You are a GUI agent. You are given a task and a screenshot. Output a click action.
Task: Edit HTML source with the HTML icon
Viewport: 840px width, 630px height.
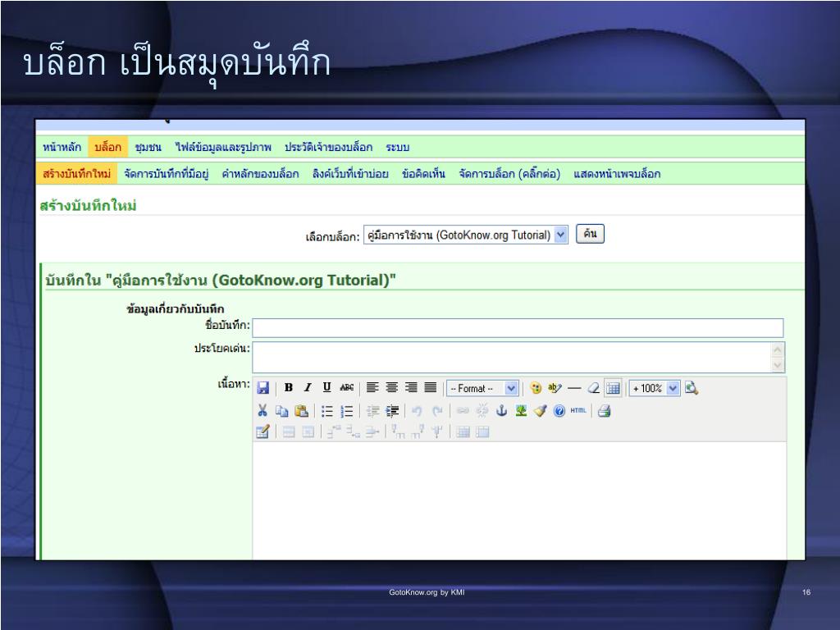(578, 410)
